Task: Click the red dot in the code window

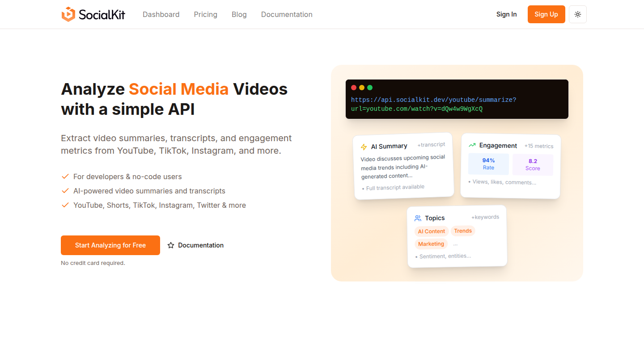Action: (354, 88)
